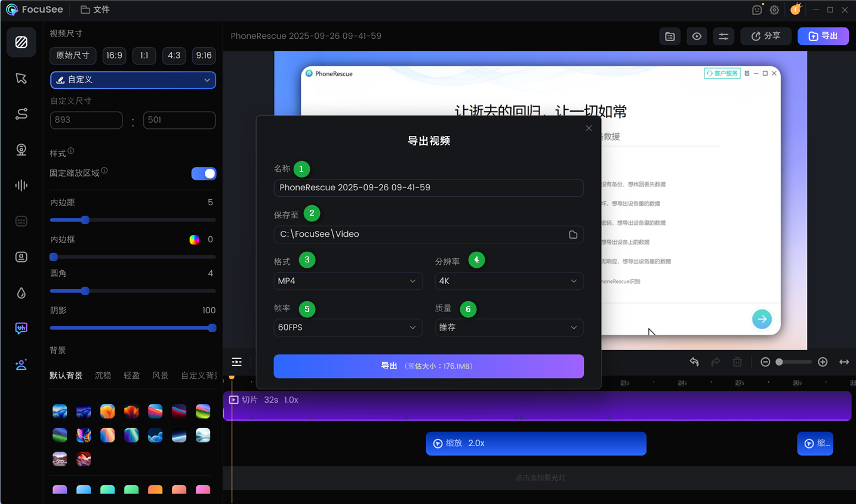Screen dimensions: 856x504
Task: Click the blue 导出 button in dialog
Action: pyautogui.click(x=429, y=366)
